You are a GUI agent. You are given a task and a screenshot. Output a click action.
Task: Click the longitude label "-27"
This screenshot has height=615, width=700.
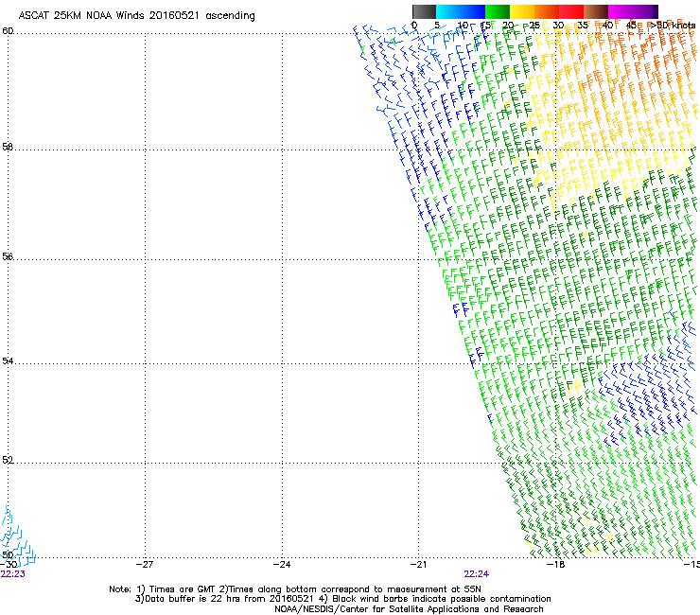[145, 564]
